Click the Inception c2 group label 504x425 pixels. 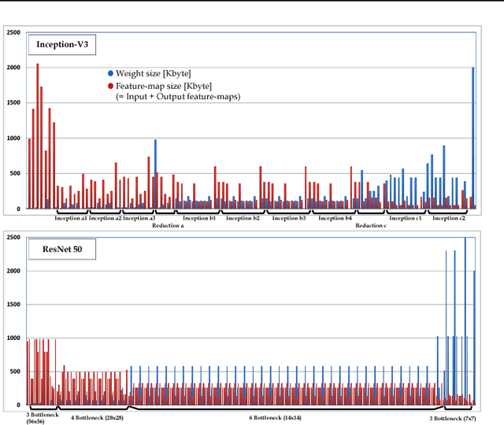point(449,218)
